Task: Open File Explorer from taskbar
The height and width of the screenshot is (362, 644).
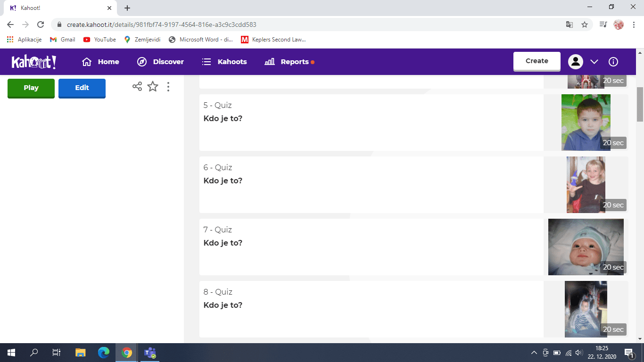Action: click(x=81, y=353)
